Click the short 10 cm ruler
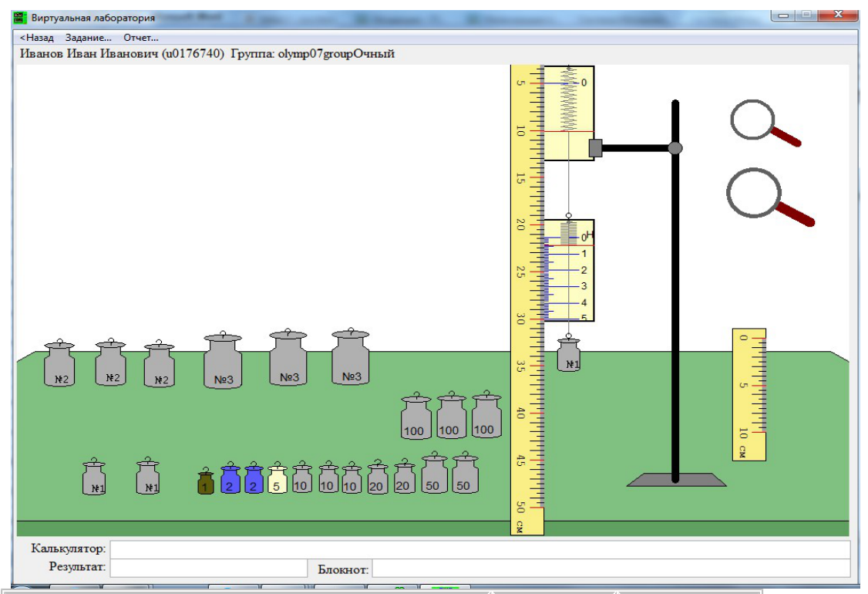The height and width of the screenshot is (594, 868). (749, 394)
